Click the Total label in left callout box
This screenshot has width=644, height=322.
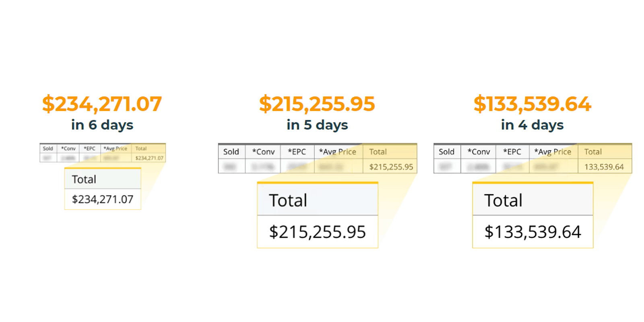pos(84,180)
